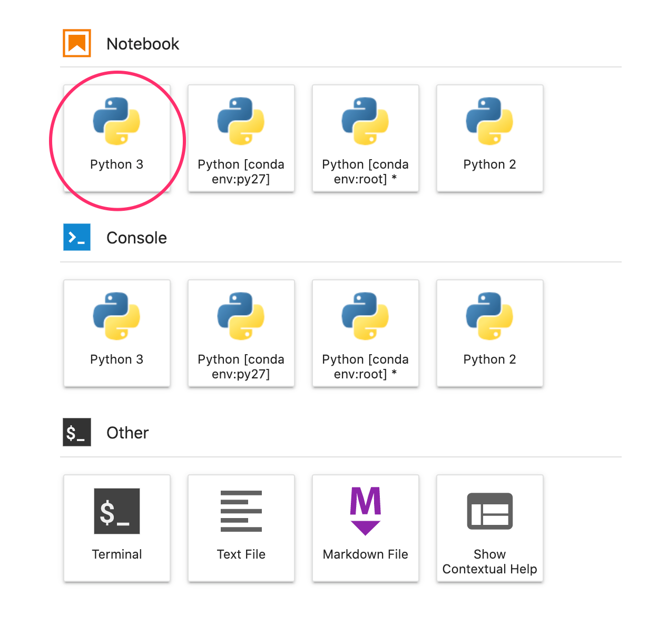Click the Other section heading text
The height and width of the screenshot is (644, 648).
127,433
